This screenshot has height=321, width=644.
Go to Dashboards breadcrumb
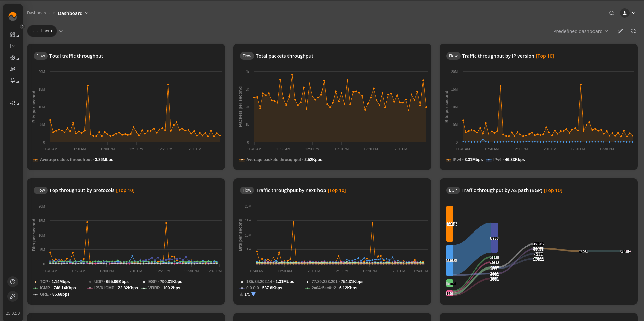click(38, 13)
